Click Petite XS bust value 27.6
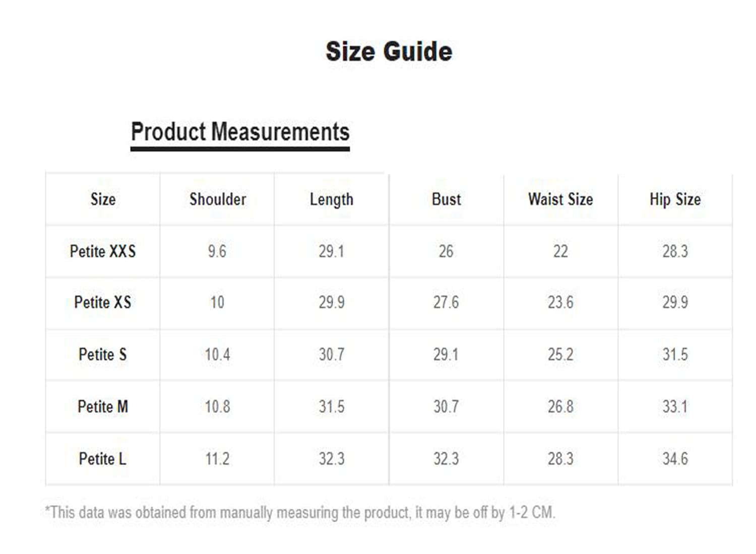 coord(446,303)
